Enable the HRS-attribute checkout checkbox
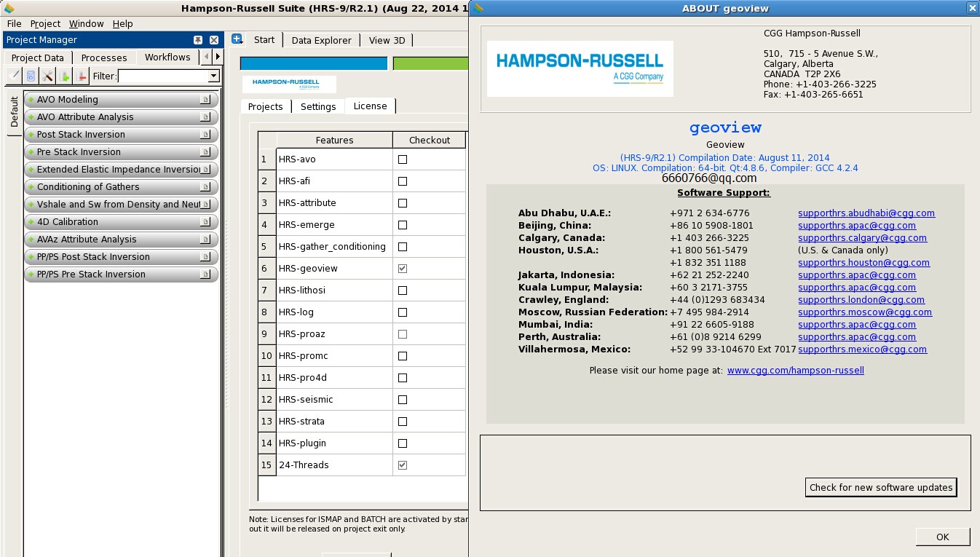Screen dimensions: 980x557 [x=403, y=202]
